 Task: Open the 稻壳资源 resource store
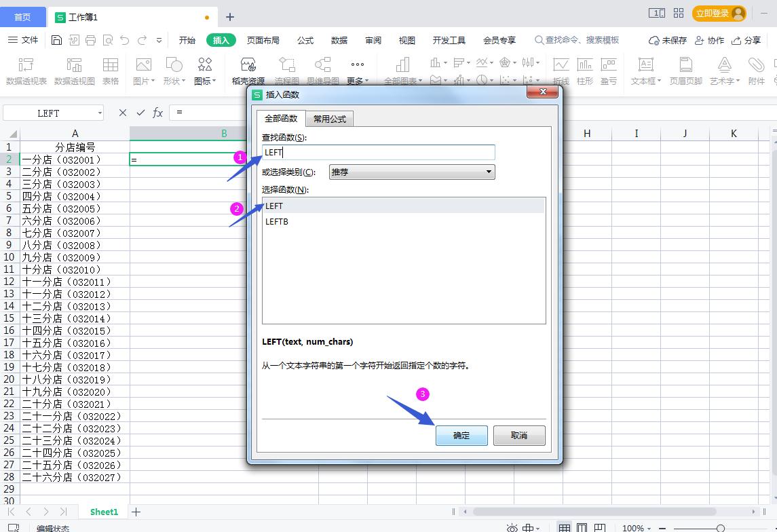248,71
